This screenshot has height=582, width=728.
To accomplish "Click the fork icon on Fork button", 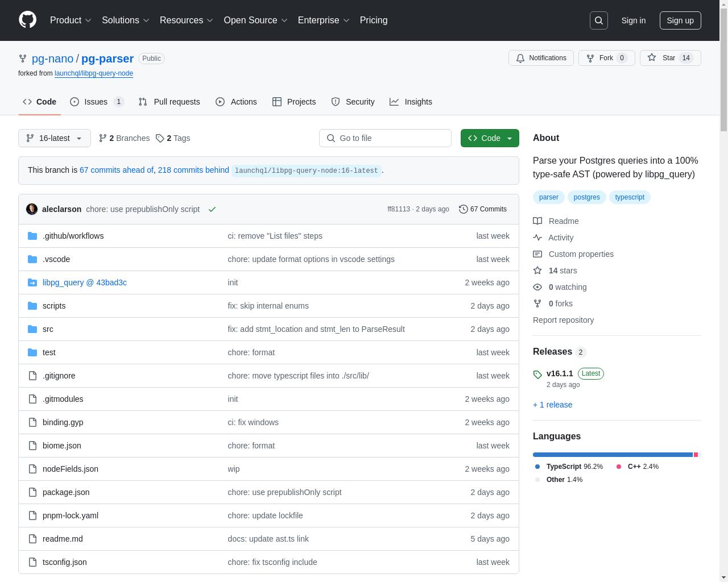I will coord(591,58).
